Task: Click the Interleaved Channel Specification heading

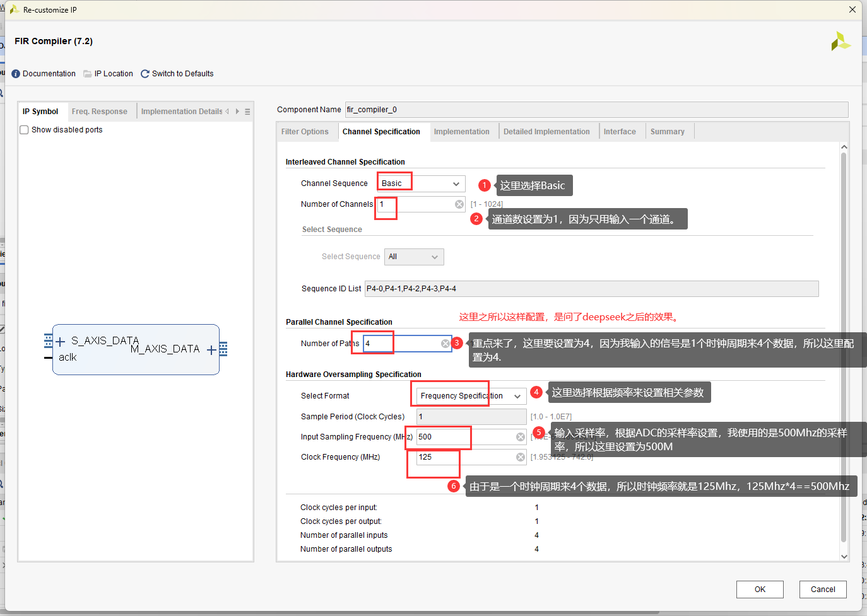Action: tap(345, 162)
